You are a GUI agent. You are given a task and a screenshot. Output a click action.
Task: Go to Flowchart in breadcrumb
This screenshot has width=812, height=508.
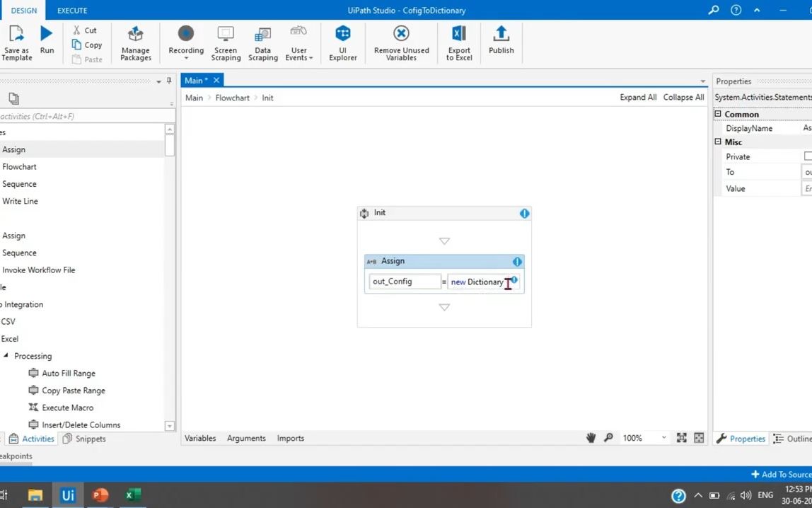click(x=232, y=98)
